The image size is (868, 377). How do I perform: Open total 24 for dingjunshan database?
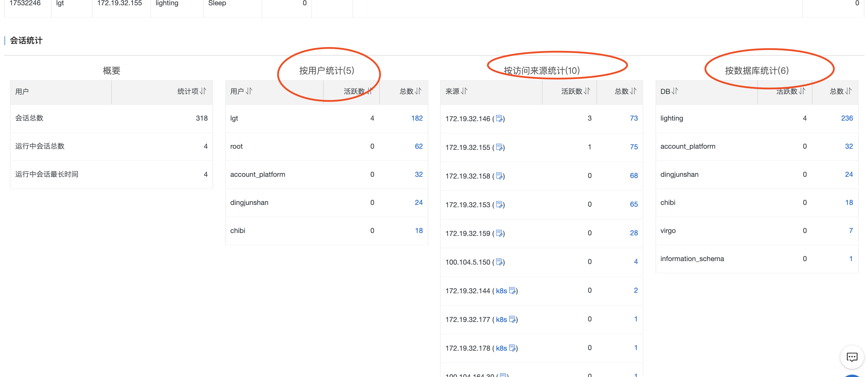(x=849, y=174)
